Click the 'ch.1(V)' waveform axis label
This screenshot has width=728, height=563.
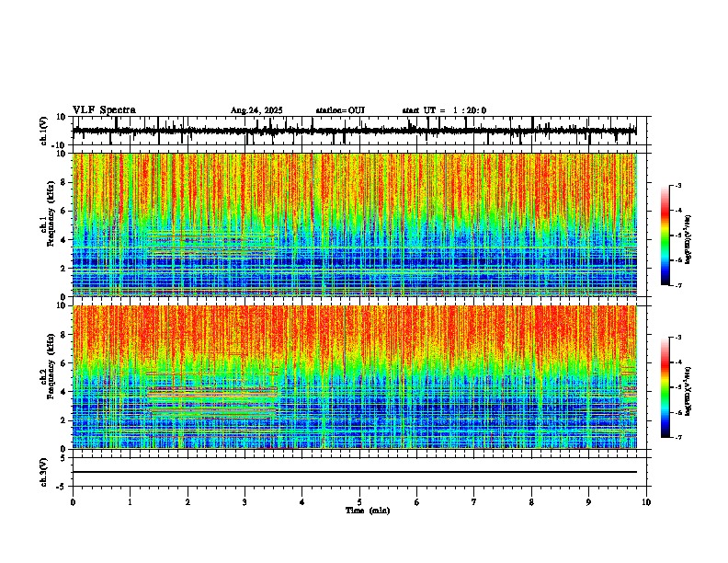point(44,131)
